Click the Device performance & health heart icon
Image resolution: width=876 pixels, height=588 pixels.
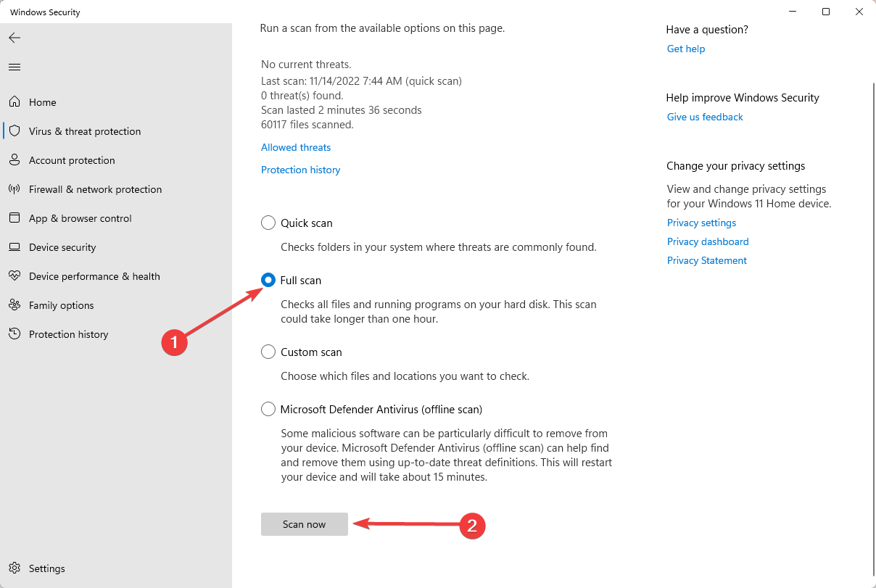pos(15,276)
